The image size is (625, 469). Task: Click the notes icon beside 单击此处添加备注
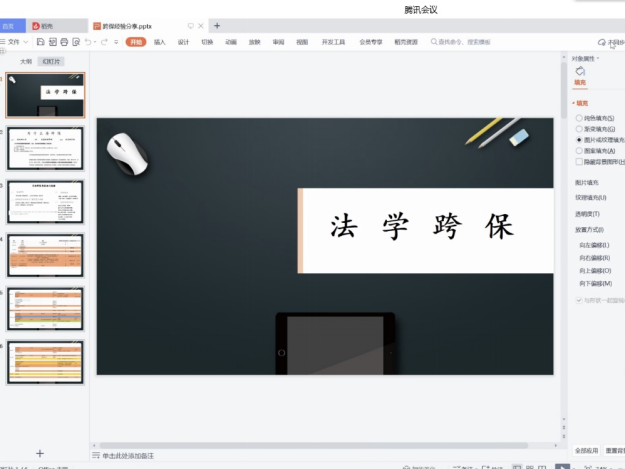tap(95, 456)
